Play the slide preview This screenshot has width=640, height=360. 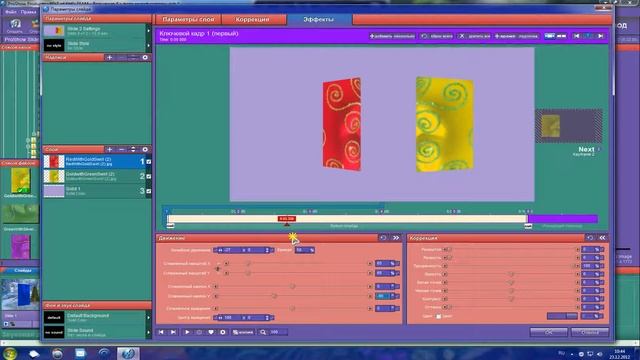pos(187,332)
